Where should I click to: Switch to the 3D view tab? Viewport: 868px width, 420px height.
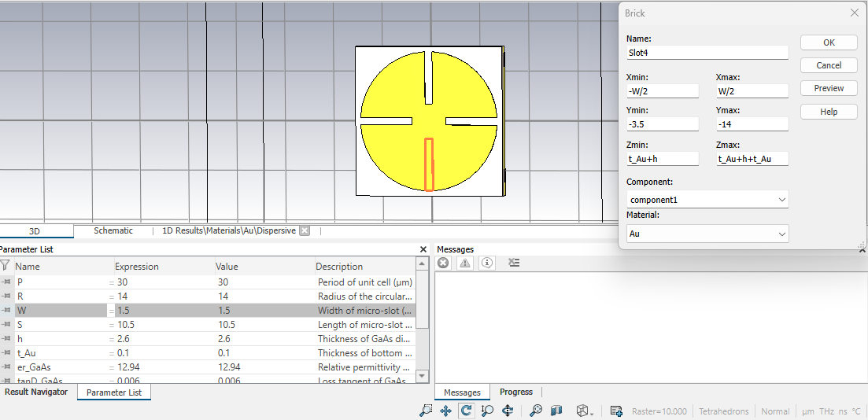coord(36,230)
